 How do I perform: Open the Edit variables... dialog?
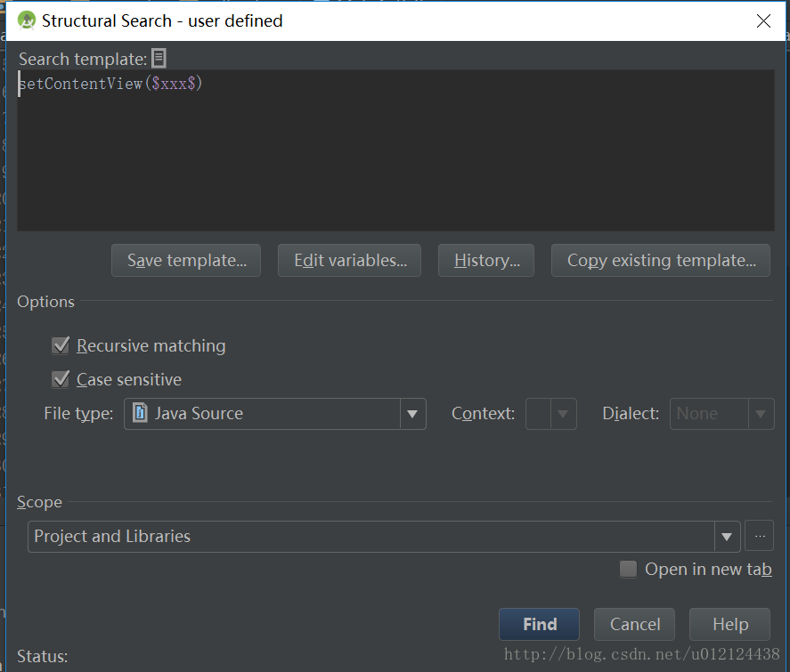[349, 260]
